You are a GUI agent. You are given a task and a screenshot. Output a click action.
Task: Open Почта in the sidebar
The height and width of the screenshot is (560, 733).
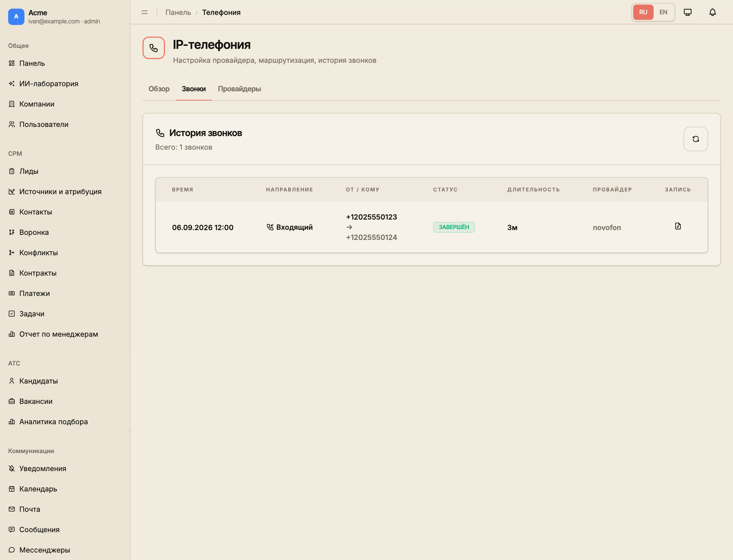65,509
